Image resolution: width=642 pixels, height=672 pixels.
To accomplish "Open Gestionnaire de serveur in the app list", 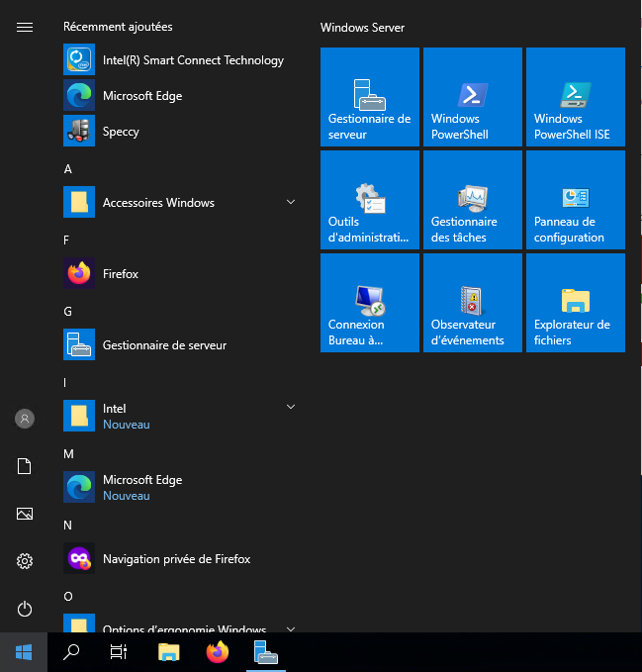I will coord(180,344).
